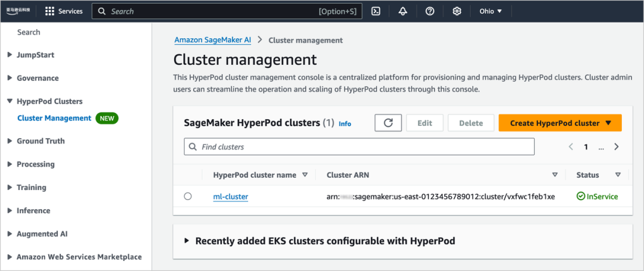Click the Find clusters input field
The height and width of the screenshot is (271, 644).
(359, 147)
